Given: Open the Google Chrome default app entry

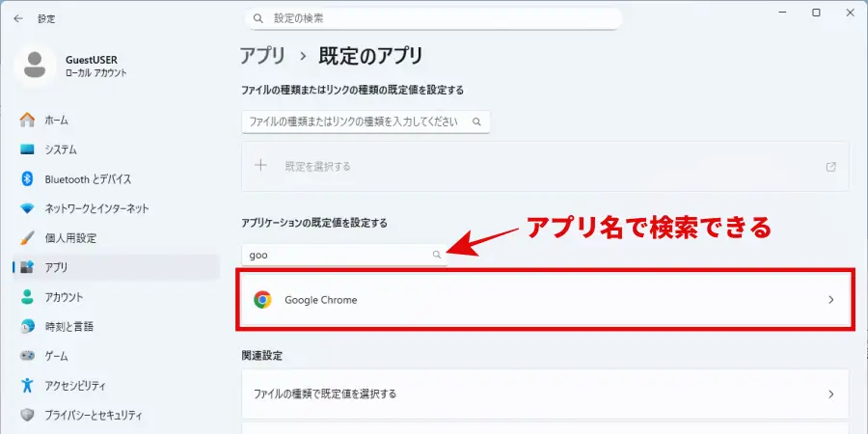Looking at the screenshot, I should click(545, 300).
